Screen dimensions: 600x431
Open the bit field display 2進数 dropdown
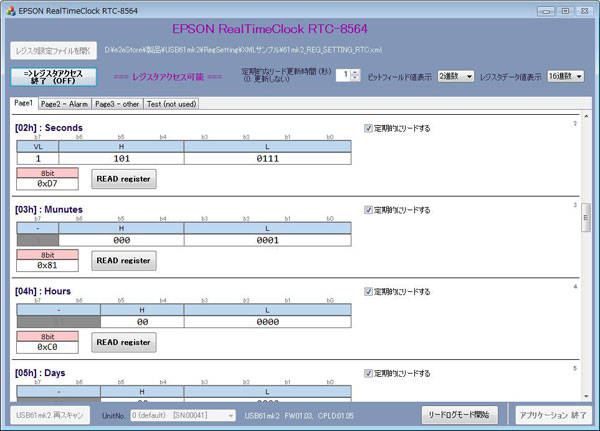tap(455, 77)
